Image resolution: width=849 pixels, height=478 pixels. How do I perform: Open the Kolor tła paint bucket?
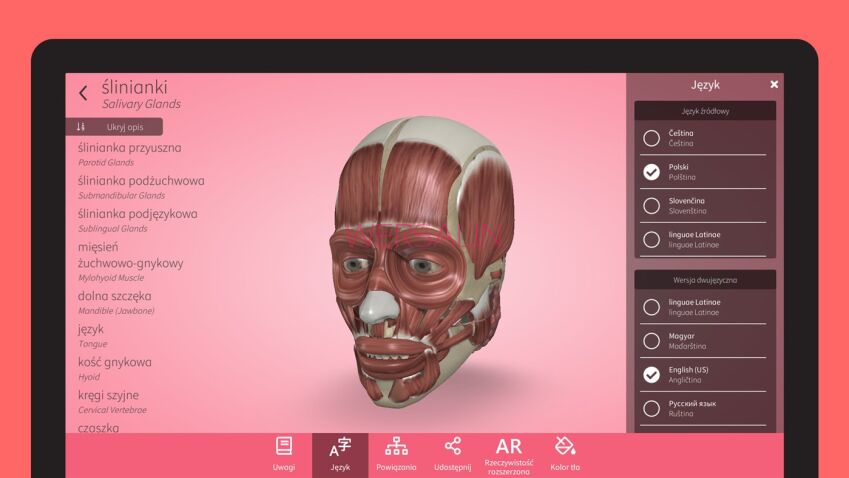(564, 452)
